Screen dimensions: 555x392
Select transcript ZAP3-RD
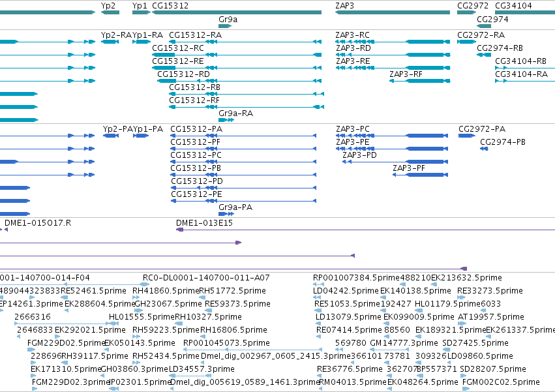353,48
